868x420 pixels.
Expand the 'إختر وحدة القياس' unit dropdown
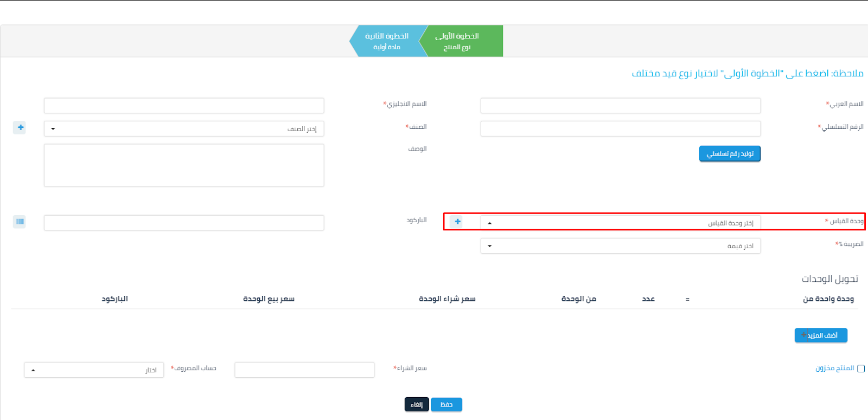click(x=620, y=223)
